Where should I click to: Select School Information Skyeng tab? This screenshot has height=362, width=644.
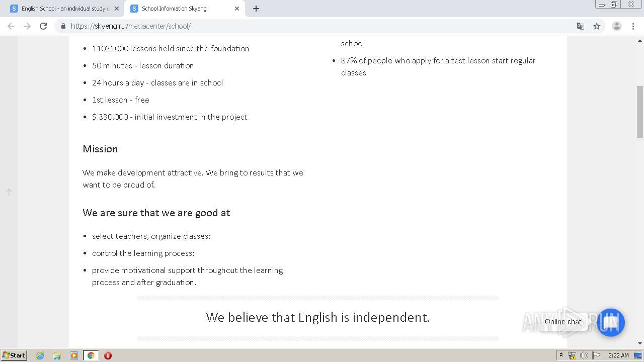pos(184,9)
